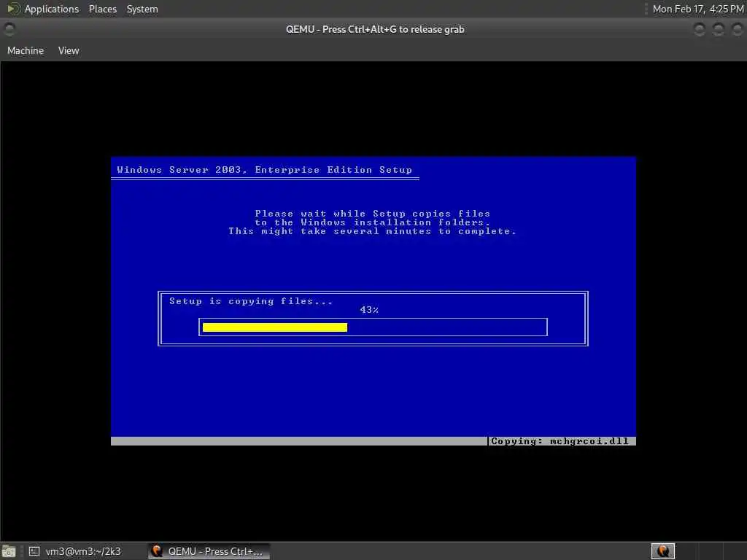Open the System menu
The width and height of the screenshot is (747, 560).
[x=142, y=9]
